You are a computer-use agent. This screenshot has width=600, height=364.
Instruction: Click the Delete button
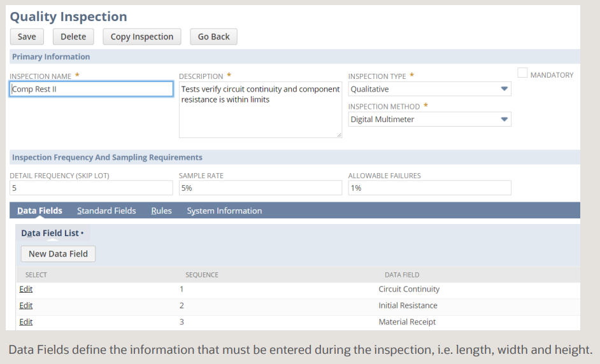pyautogui.click(x=73, y=37)
